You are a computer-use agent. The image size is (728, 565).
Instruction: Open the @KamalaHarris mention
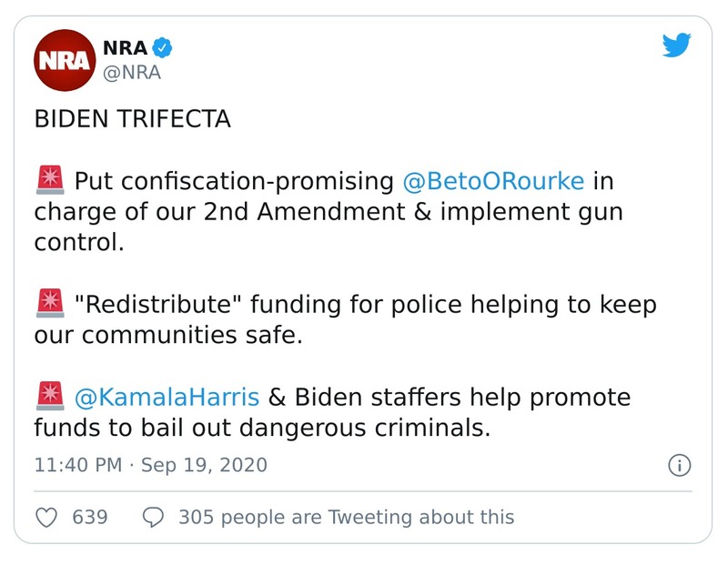167,398
